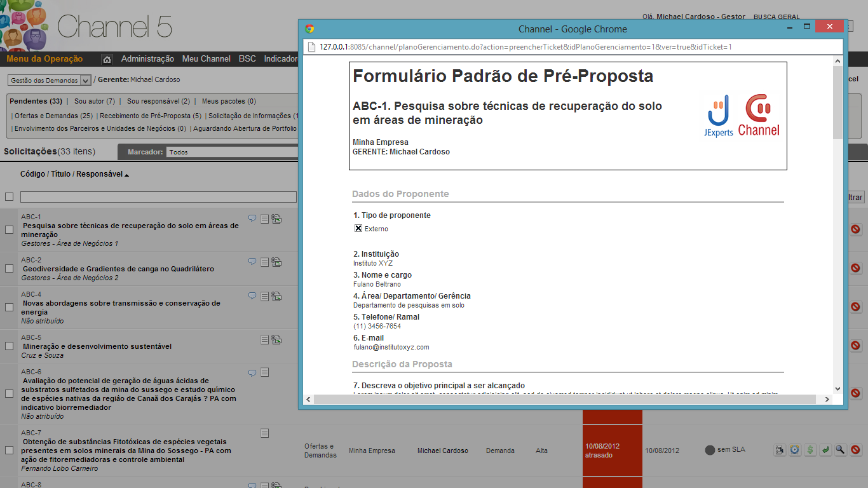Click the green dollar icon in ABC-7 row

coord(810,450)
